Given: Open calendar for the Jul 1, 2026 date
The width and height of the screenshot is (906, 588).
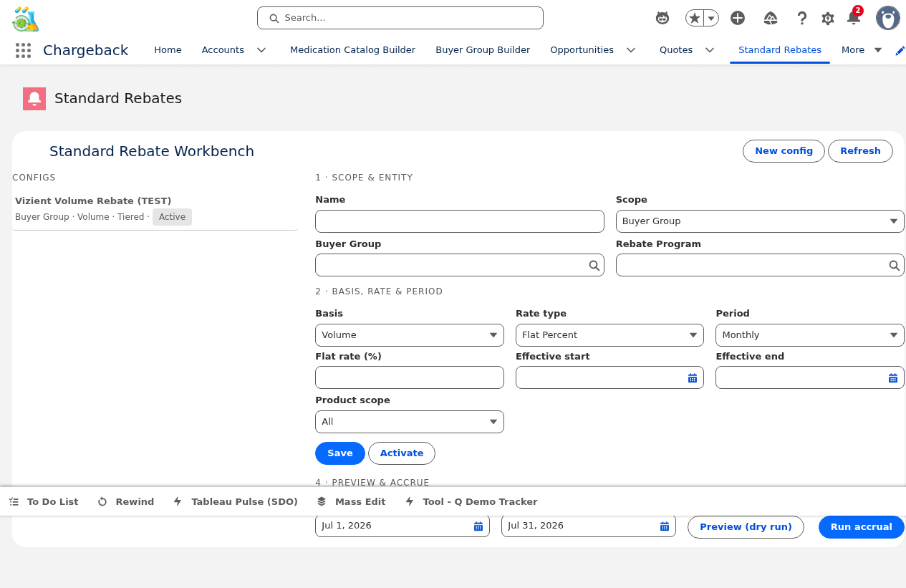Looking at the screenshot, I should point(478,526).
